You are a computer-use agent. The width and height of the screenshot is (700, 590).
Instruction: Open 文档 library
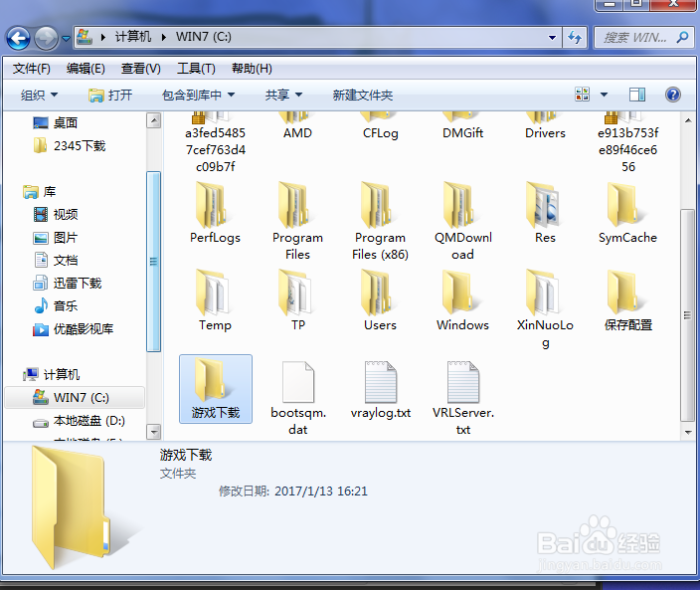click(56, 260)
